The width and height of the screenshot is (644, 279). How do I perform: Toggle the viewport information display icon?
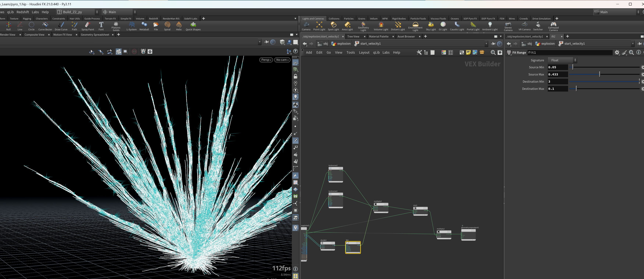coord(295,269)
